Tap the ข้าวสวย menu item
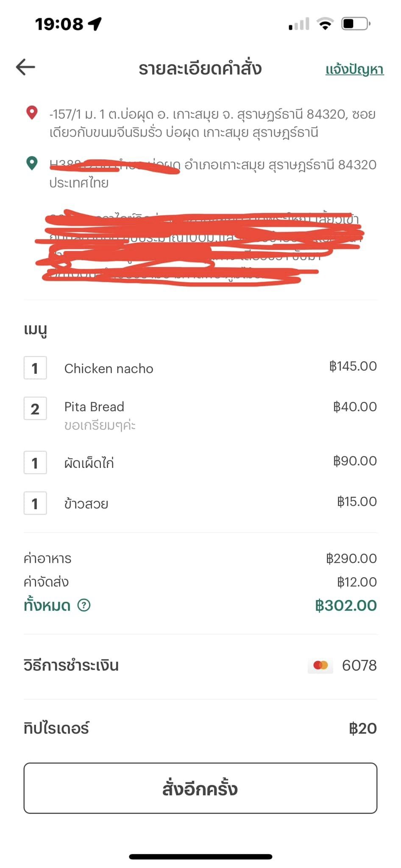The height and width of the screenshot is (868, 401). (86, 504)
